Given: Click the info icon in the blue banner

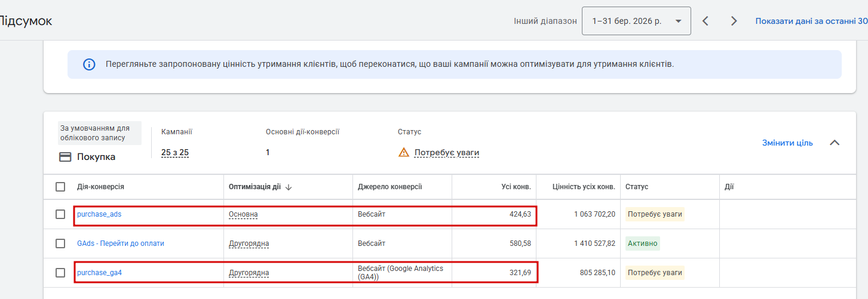Looking at the screenshot, I should pos(89,64).
